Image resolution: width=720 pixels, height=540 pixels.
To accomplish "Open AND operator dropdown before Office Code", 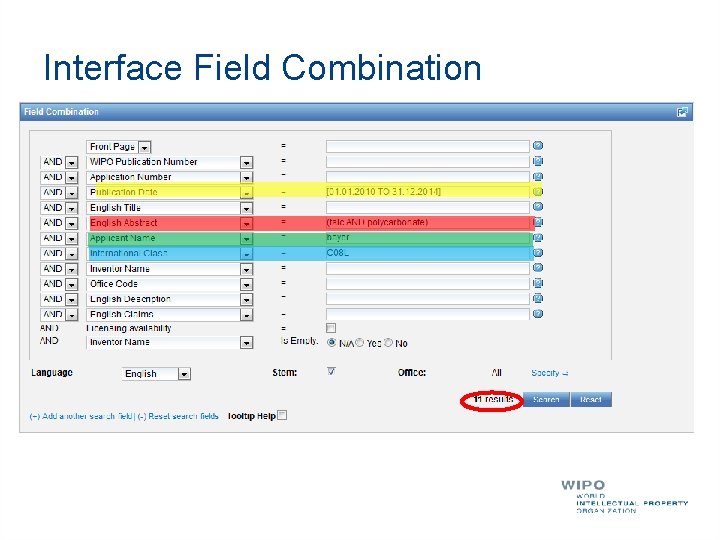I will tap(72, 285).
